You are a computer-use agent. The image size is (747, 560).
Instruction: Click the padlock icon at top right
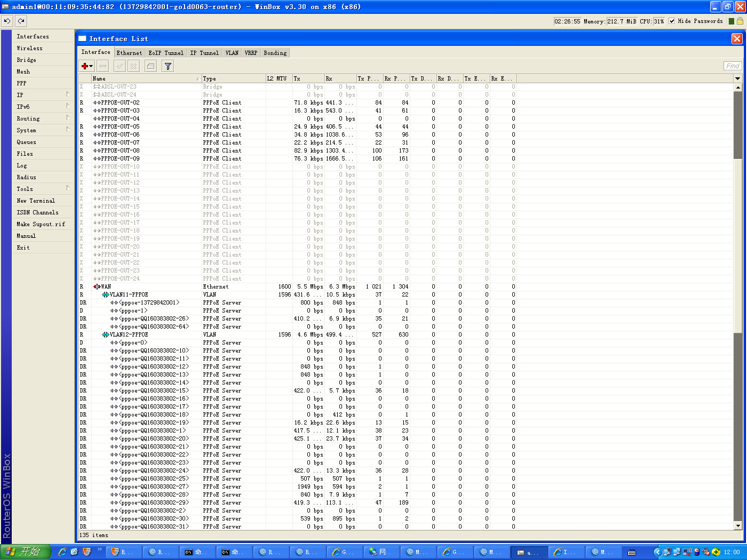pyautogui.click(x=740, y=21)
